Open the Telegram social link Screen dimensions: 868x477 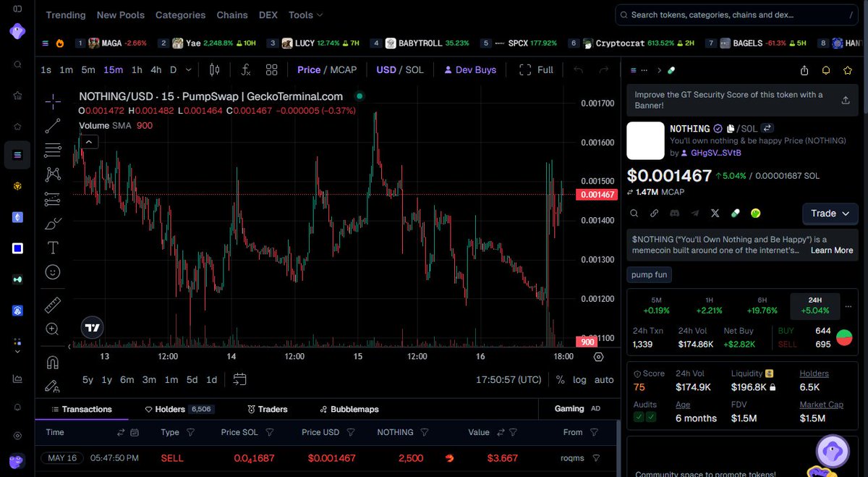click(695, 214)
